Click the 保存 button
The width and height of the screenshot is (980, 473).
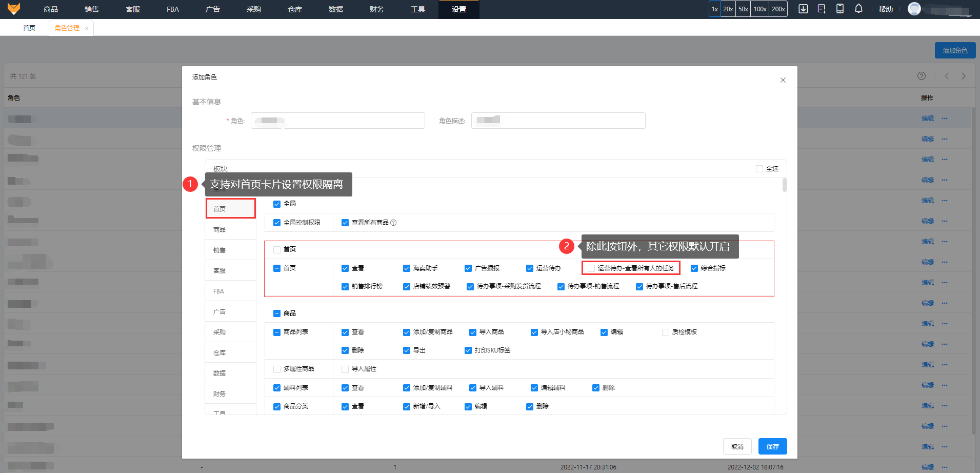click(x=772, y=446)
